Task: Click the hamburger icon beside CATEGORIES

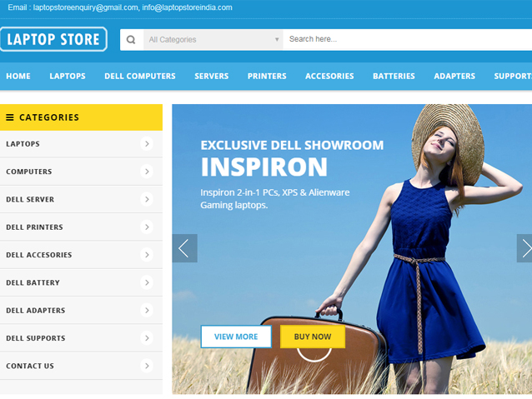Action: pos(10,117)
